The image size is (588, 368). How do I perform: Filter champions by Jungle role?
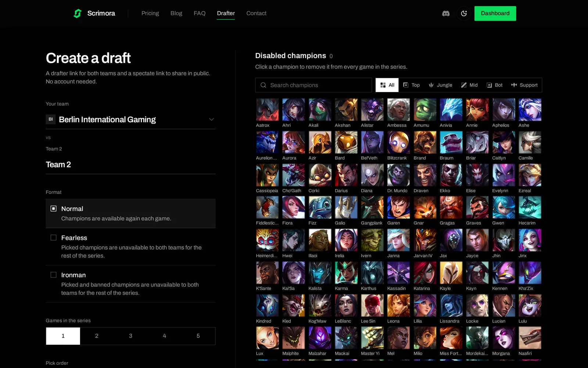point(440,85)
